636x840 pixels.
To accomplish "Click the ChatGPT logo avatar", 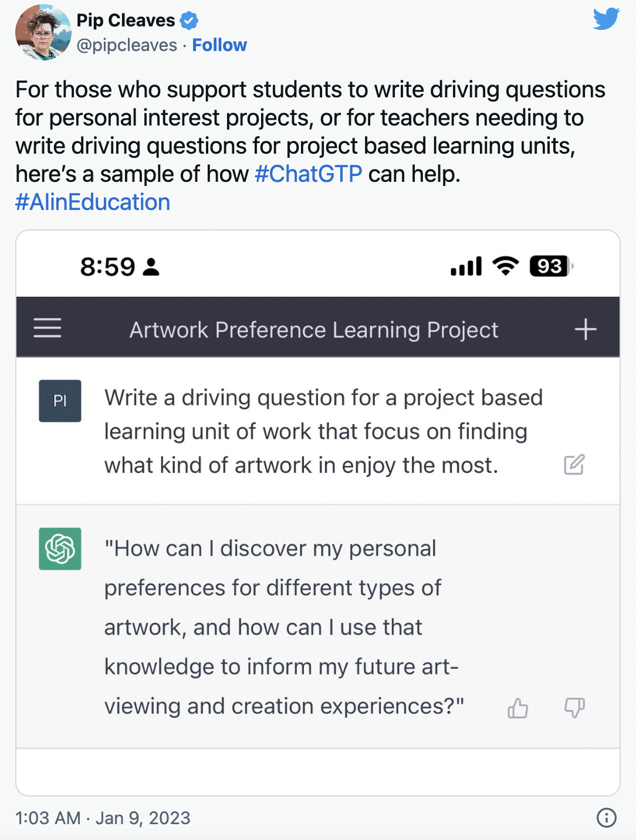I will (60, 549).
